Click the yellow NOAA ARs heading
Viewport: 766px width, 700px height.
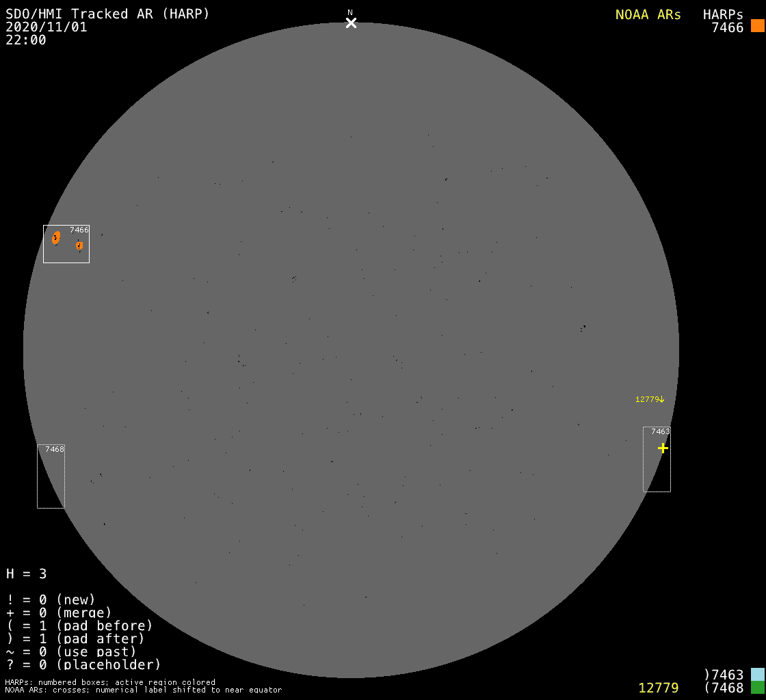coord(648,14)
